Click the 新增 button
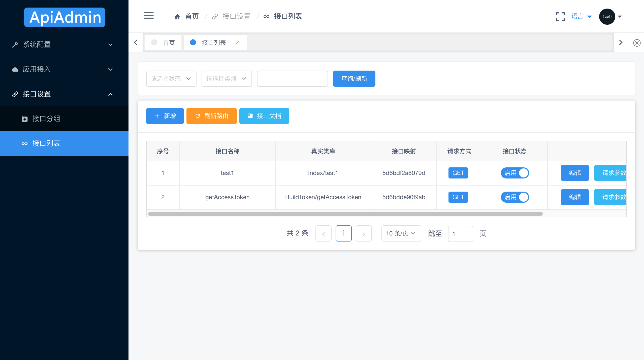 point(165,116)
